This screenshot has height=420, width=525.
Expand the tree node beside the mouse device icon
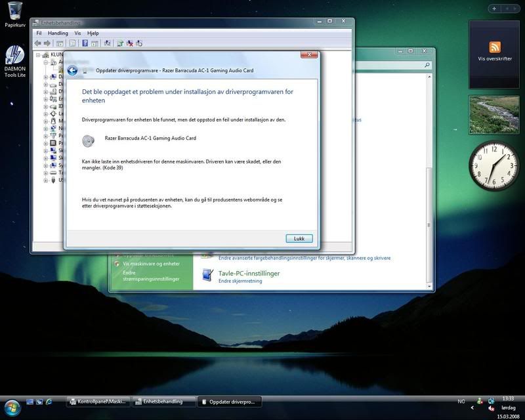coord(45,121)
